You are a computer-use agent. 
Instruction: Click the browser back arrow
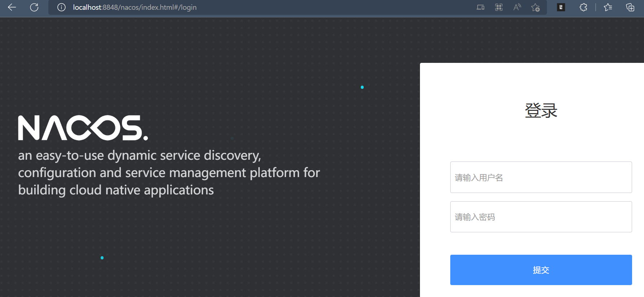[12, 7]
